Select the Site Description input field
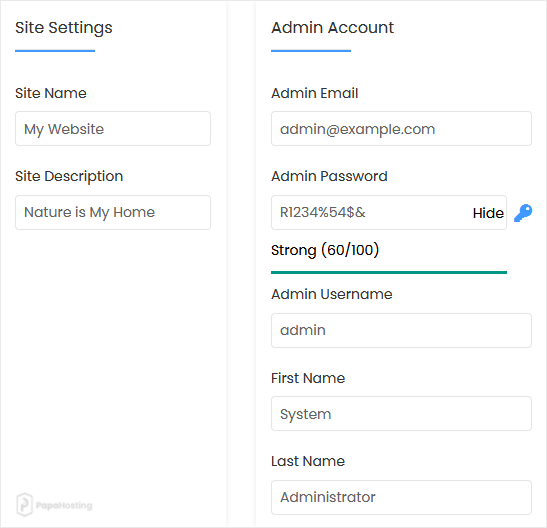The height and width of the screenshot is (528, 547). click(x=113, y=212)
